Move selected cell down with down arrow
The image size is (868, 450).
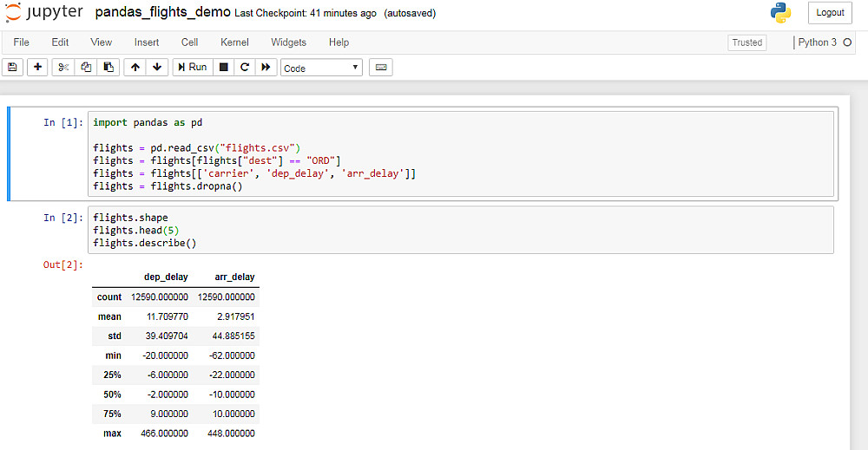click(157, 68)
